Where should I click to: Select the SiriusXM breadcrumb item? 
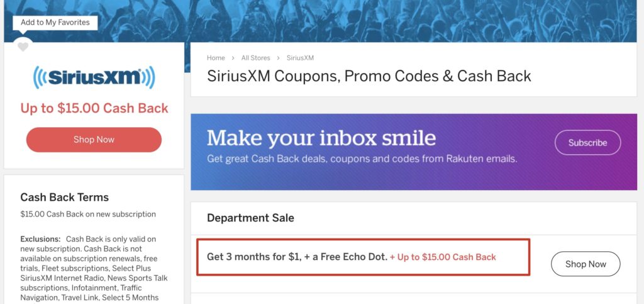tap(300, 58)
